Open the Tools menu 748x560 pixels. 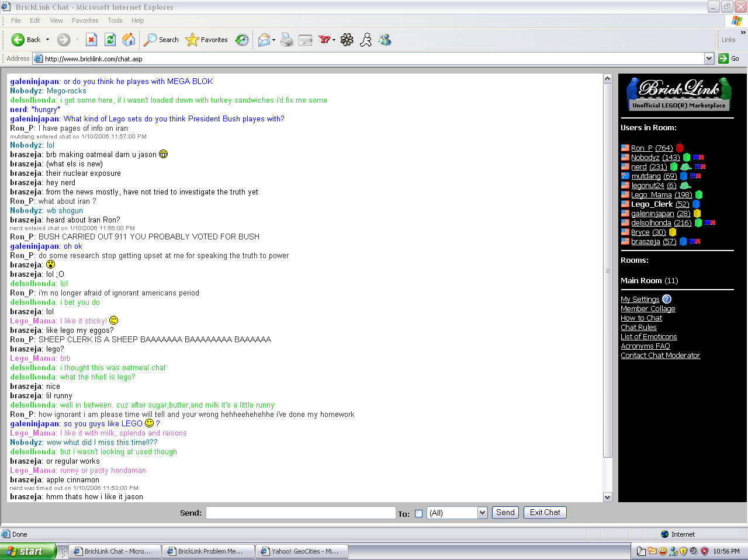click(115, 20)
